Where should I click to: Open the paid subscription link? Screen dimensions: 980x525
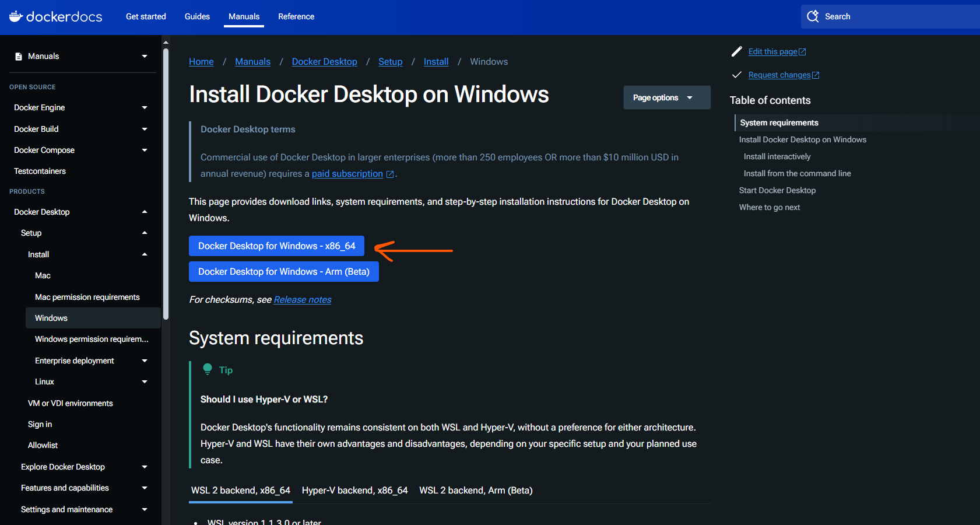[347, 174]
